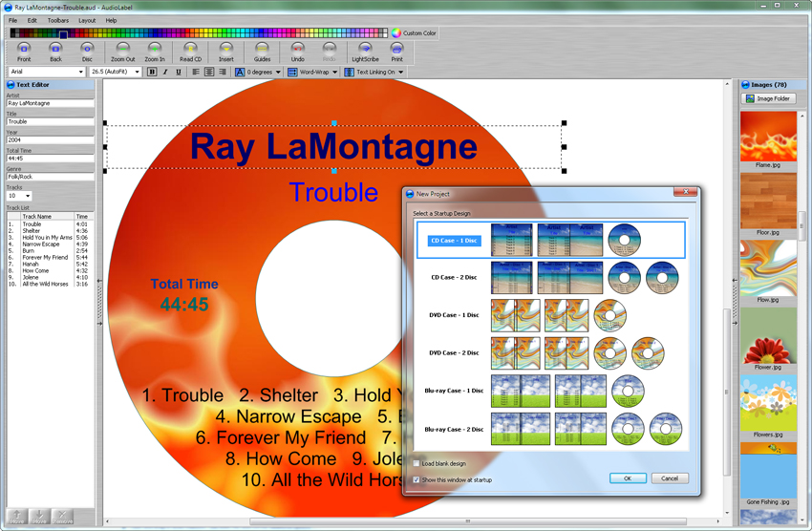This screenshot has height=531, width=812.
Task: Enable the Load blank design checkbox
Action: click(417, 463)
